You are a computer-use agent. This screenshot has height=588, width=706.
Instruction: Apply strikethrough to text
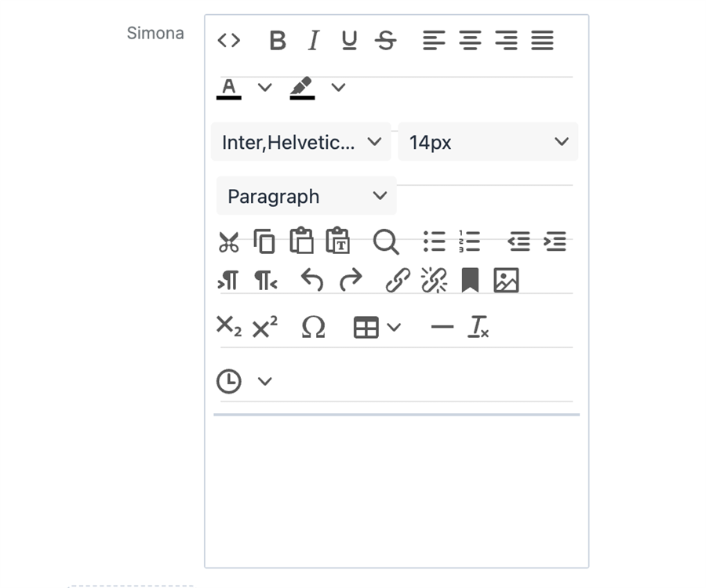tap(385, 40)
